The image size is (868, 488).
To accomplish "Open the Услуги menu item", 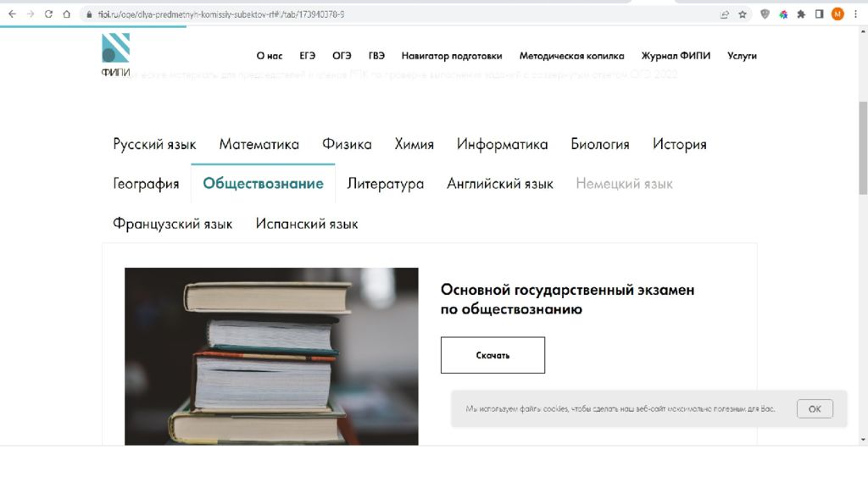I will click(742, 56).
